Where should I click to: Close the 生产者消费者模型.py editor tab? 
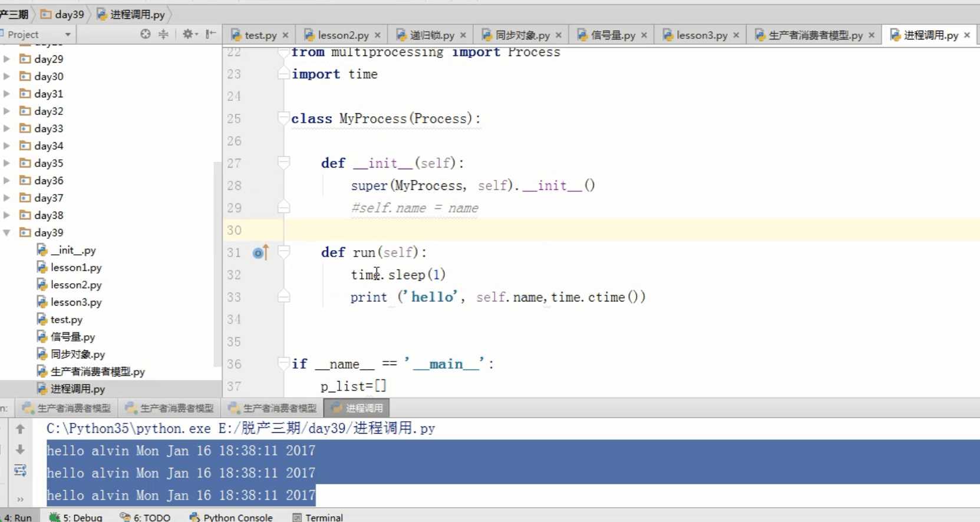[x=872, y=35]
